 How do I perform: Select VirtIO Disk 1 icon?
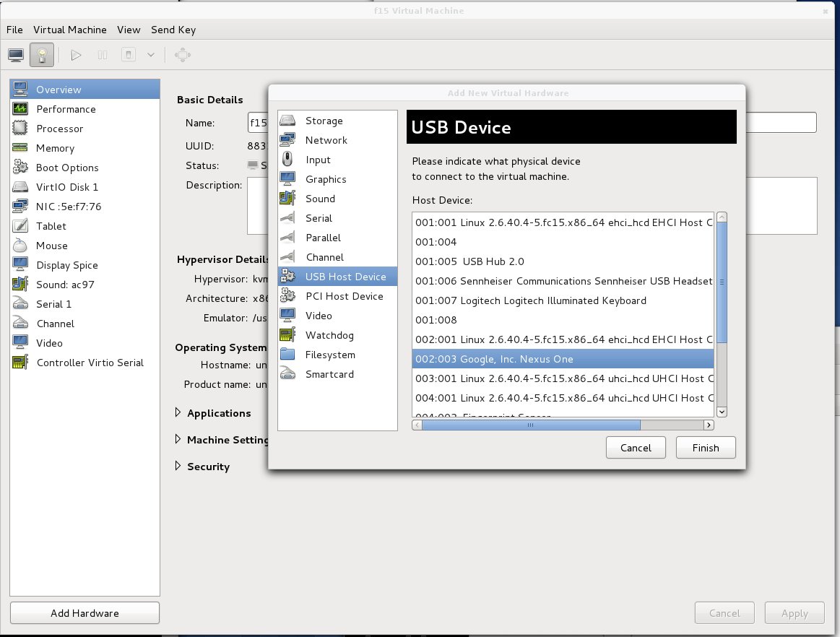(x=20, y=187)
